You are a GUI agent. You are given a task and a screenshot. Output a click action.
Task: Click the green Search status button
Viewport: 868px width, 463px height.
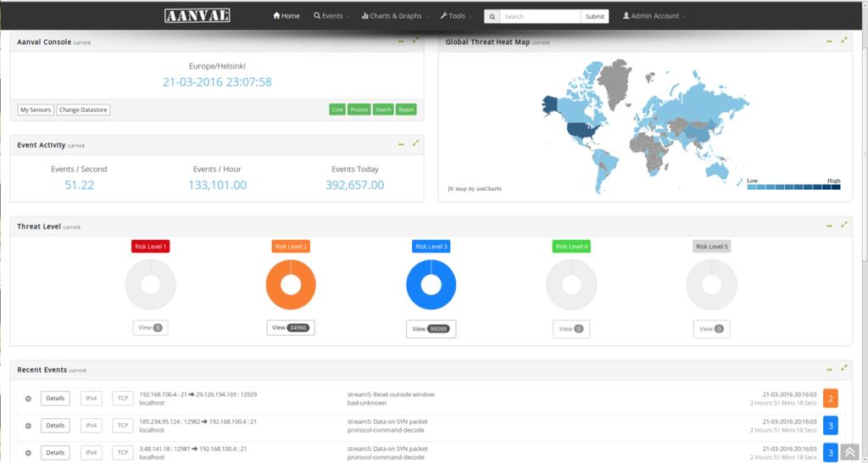tap(383, 109)
